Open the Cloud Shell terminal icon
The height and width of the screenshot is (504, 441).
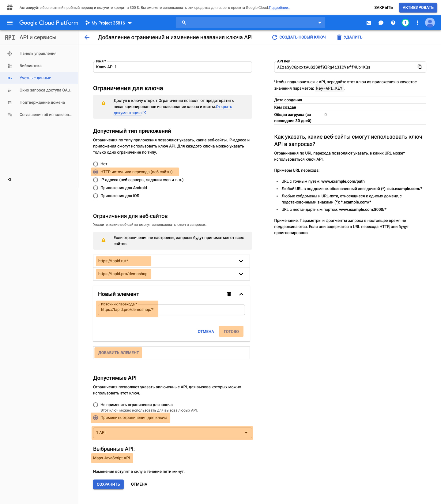369,23
